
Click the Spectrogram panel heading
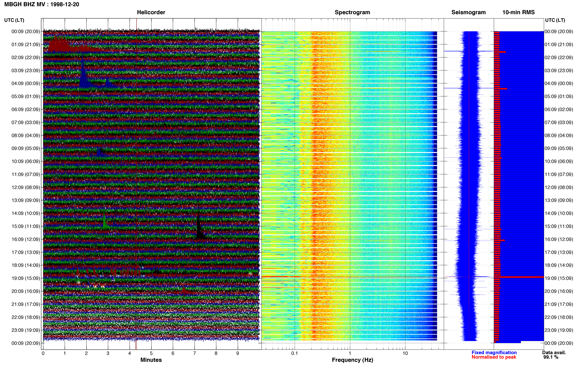click(x=352, y=12)
